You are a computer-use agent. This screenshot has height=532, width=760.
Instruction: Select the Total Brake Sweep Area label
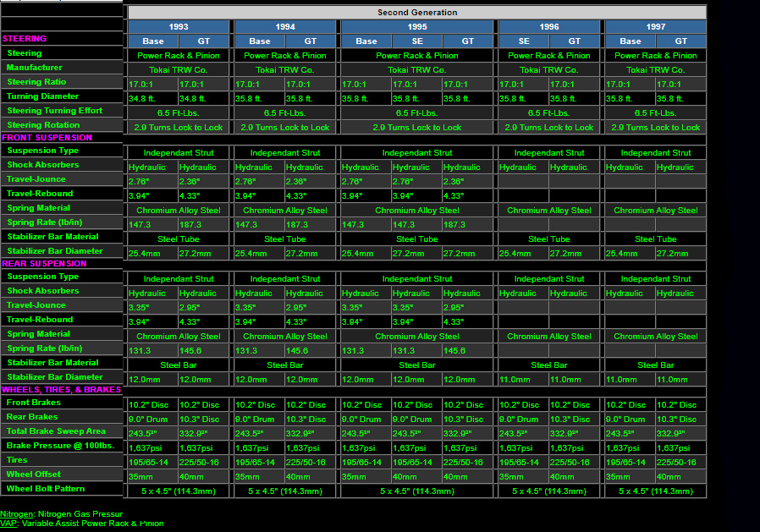click(56, 431)
